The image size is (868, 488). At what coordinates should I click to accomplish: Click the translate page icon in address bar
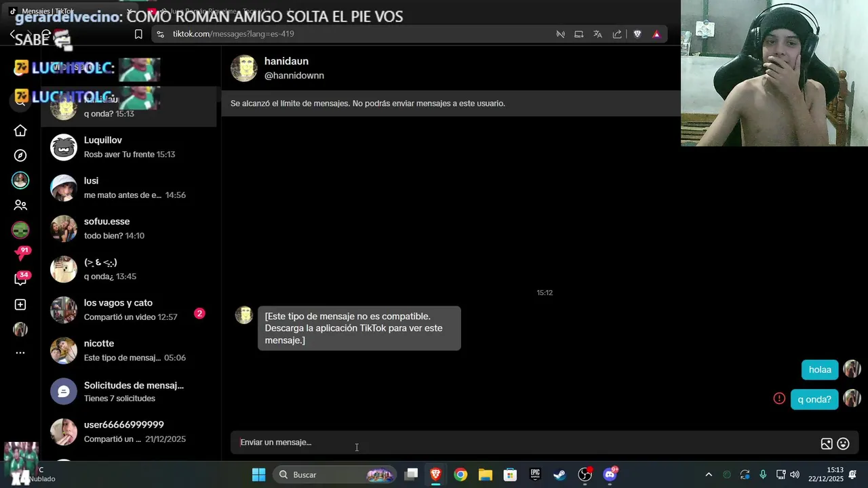597,34
